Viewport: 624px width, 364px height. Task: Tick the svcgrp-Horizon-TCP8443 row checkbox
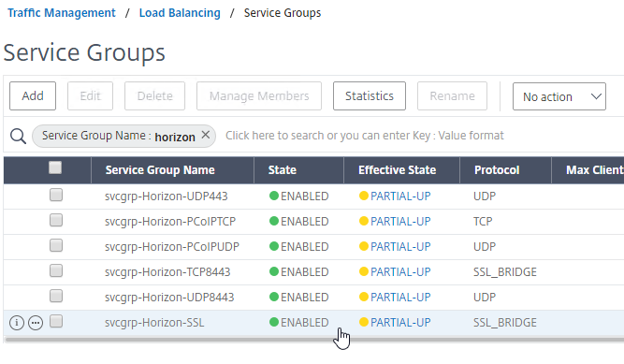pos(56,270)
